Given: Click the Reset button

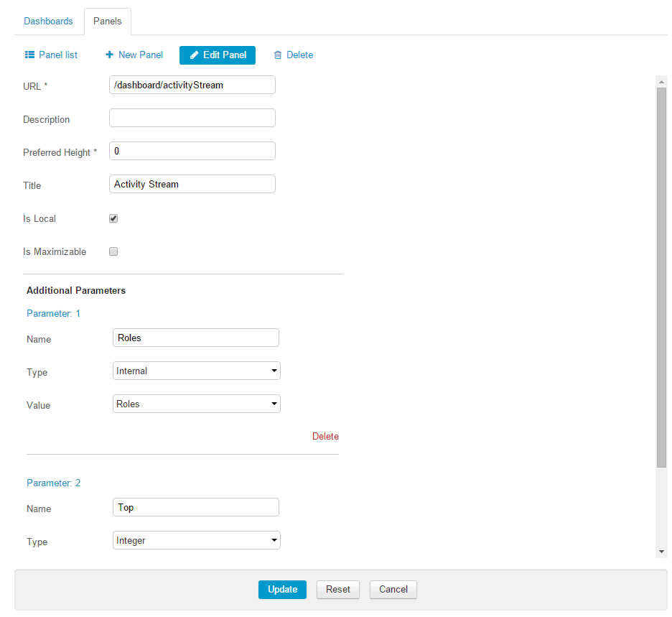Looking at the screenshot, I should (338, 590).
